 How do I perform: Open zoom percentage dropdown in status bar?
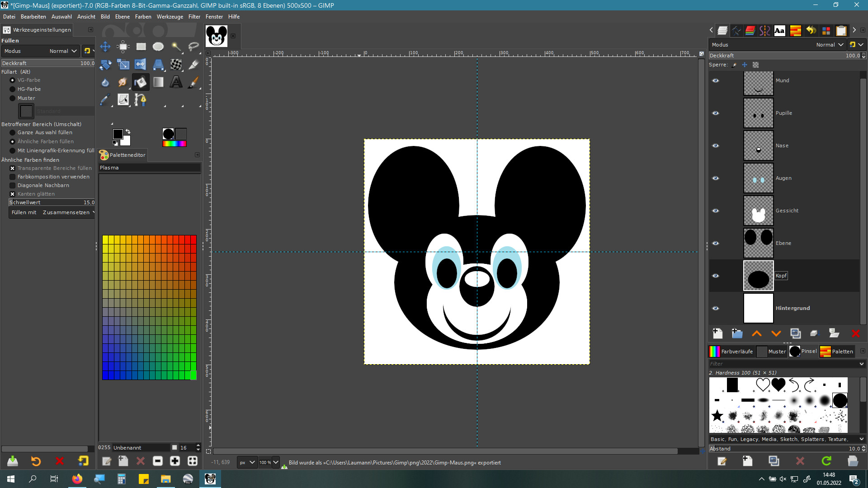(x=275, y=462)
